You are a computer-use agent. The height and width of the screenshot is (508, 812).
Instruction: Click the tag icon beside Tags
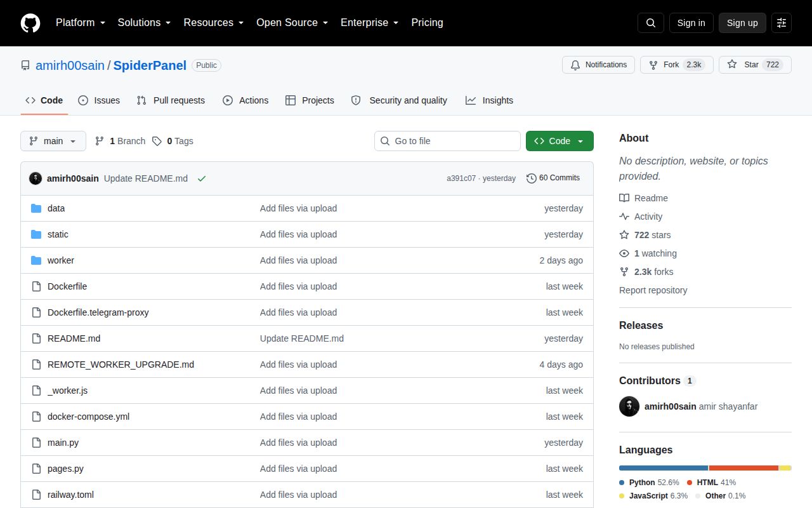157,141
